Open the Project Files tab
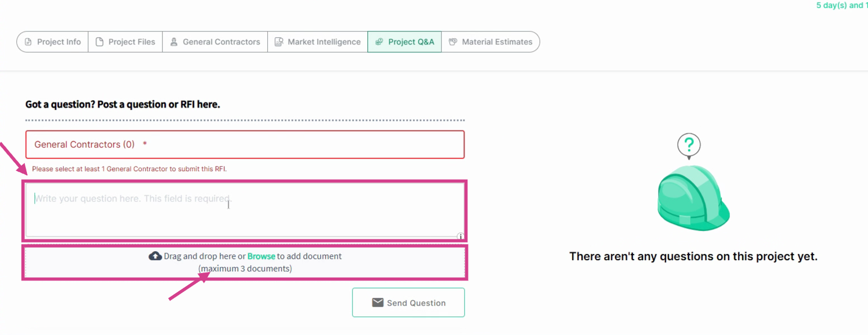The height and width of the screenshot is (335, 868). (125, 42)
